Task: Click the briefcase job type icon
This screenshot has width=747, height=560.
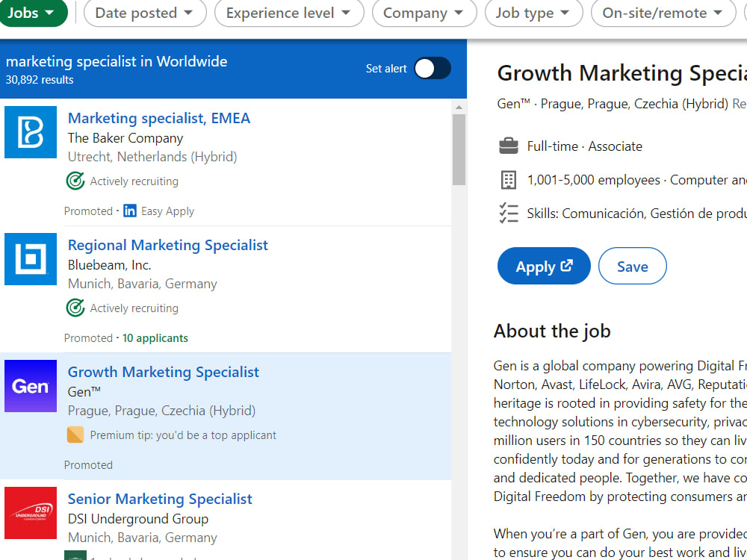Action: 508,146
